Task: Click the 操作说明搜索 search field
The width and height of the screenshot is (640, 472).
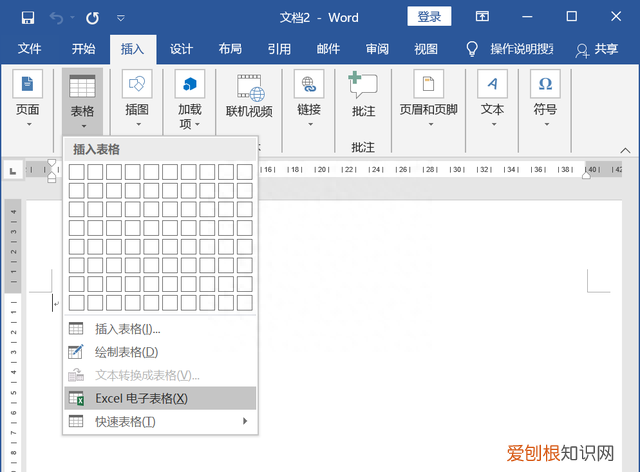Action: tap(522, 49)
